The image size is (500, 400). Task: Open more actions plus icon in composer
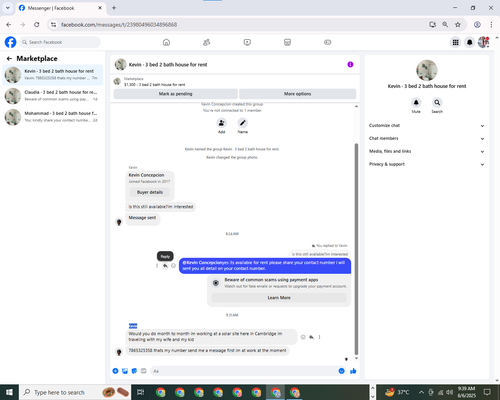115,371
